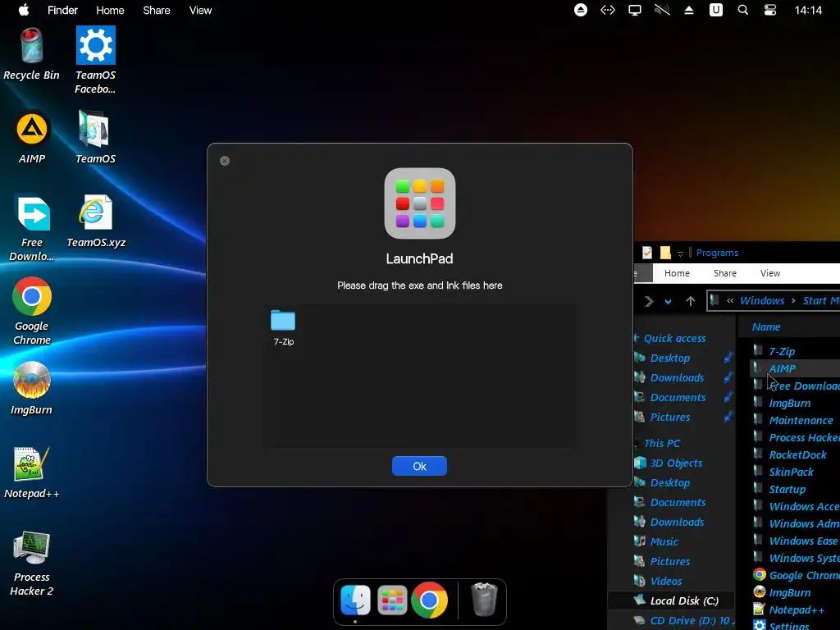
Task: Select Local Disk (C:) in sidebar
Action: click(x=684, y=600)
